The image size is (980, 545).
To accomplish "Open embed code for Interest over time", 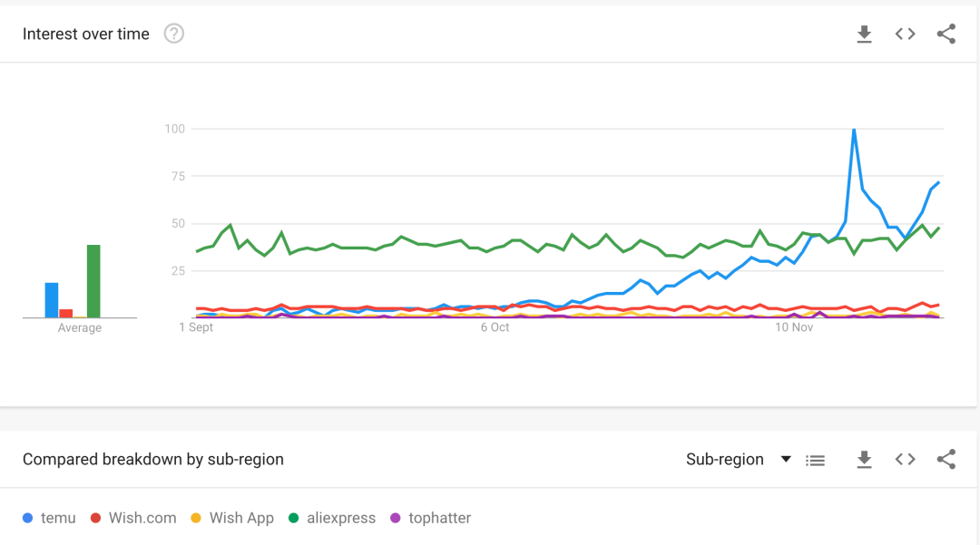I will coord(905,34).
